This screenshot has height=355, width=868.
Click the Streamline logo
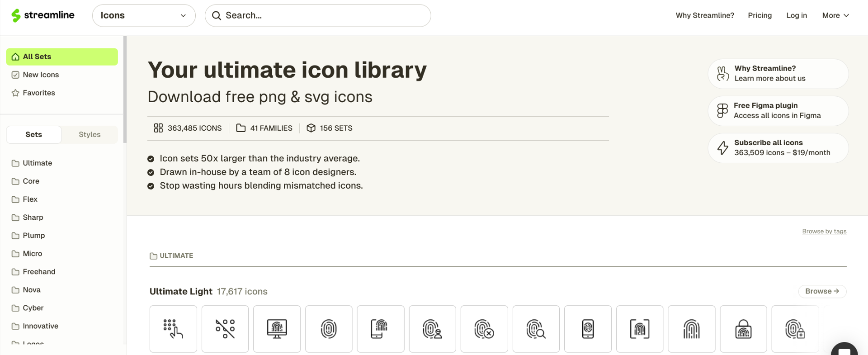pos(43,15)
